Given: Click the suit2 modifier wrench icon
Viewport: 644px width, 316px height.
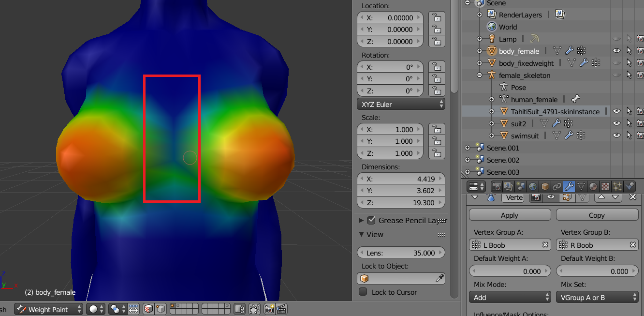Looking at the screenshot, I should coord(556,123).
